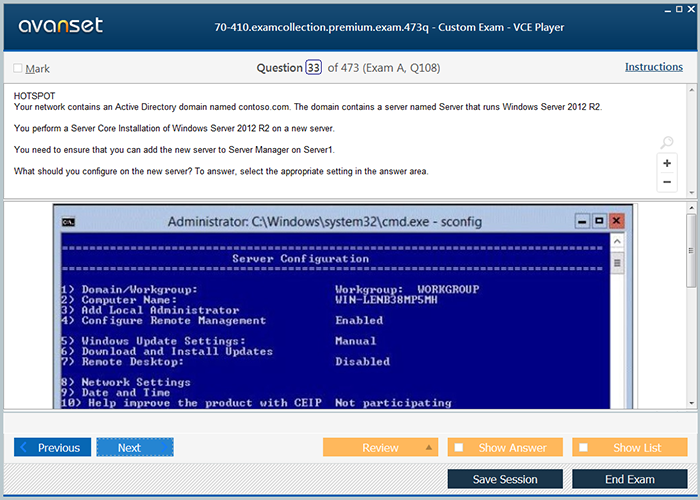Screen dimensions: 700x500
Task: Click the sconfig console scrollbar thumb
Action: coord(617,263)
